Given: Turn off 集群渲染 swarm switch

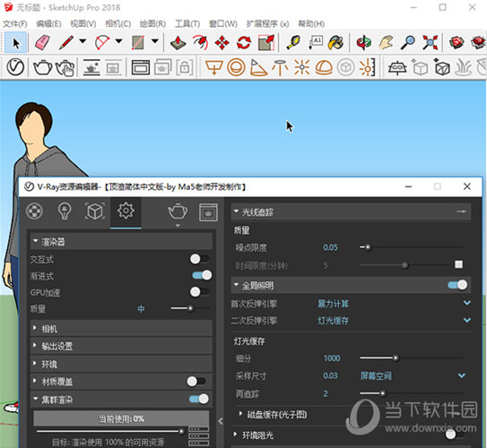Looking at the screenshot, I should click(x=199, y=399).
